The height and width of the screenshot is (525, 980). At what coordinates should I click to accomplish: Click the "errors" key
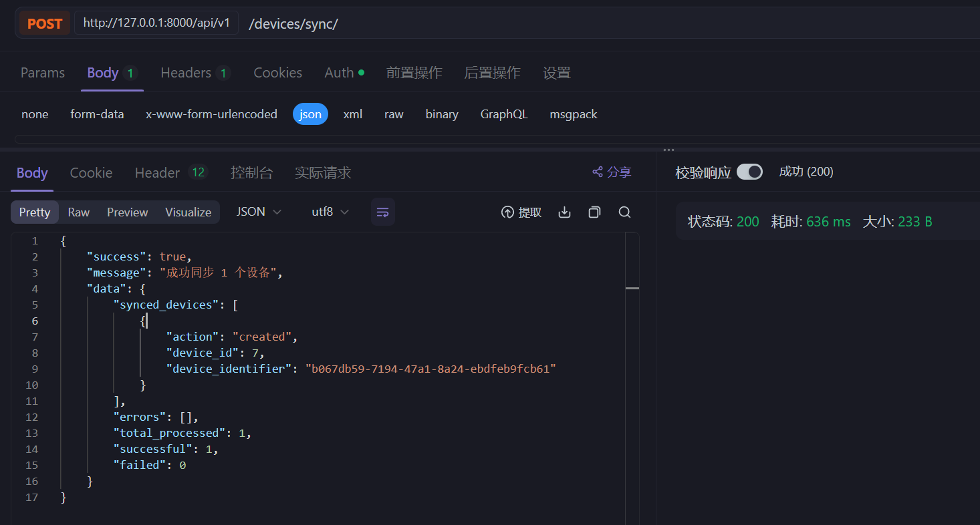[x=140, y=417]
